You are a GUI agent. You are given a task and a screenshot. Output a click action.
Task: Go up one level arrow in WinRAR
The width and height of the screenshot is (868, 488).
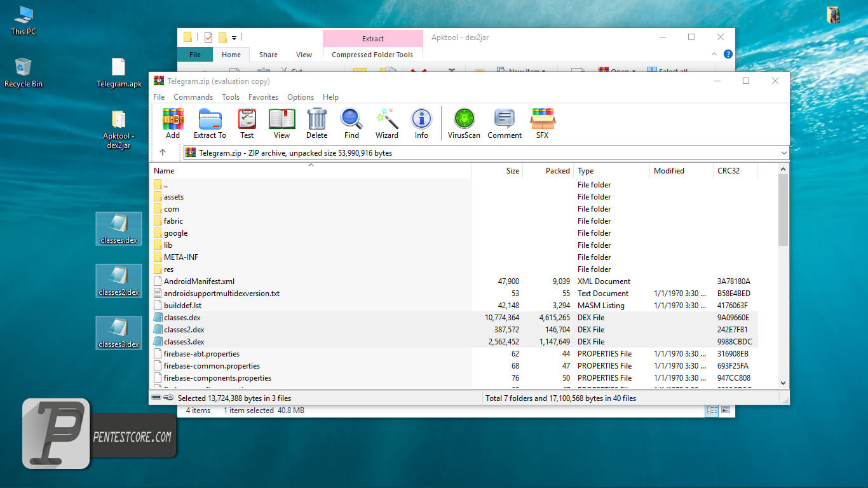pos(163,152)
